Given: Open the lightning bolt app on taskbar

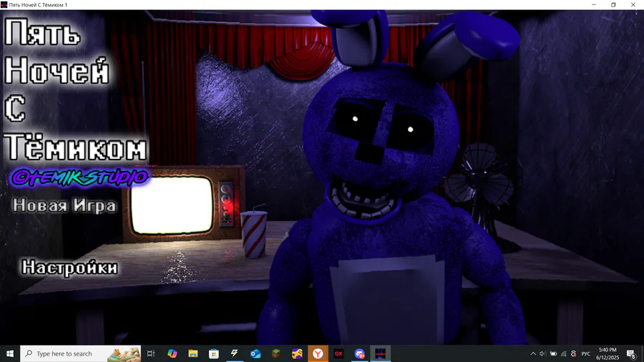Looking at the screenshot, I should coord(235,353).
